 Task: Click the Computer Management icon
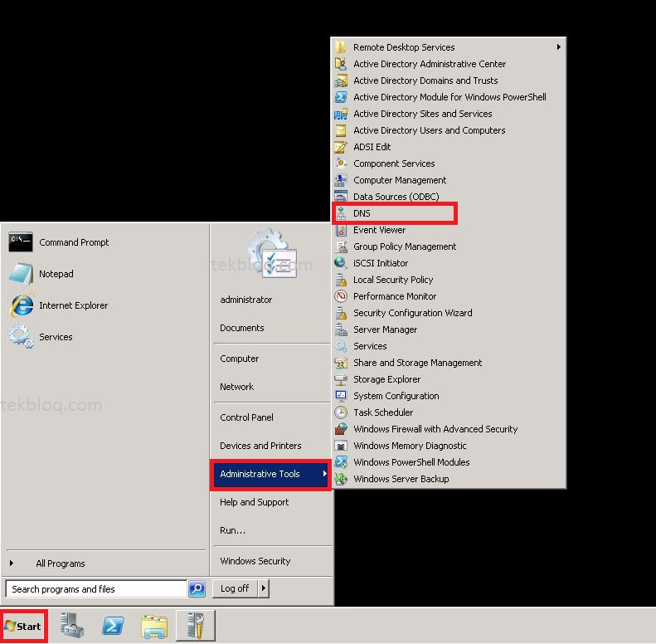tap(341, 180)
